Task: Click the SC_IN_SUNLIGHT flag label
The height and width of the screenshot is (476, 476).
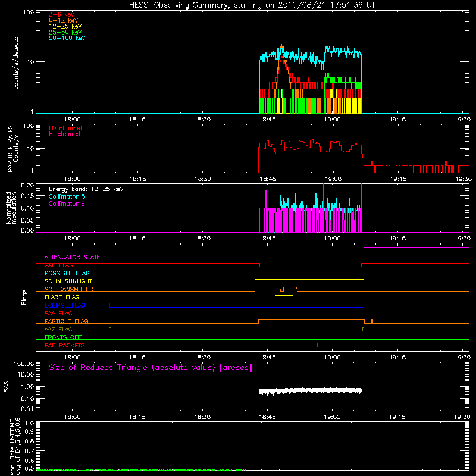Action: point(68,281)
